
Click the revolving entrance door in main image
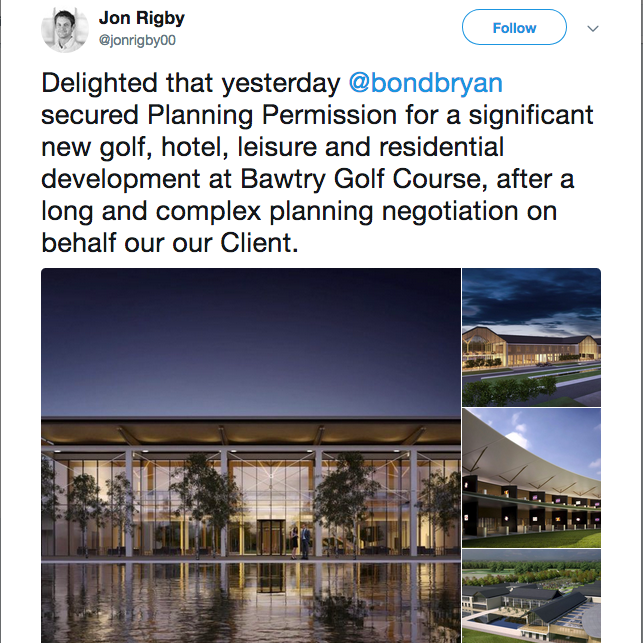point(268,537)
